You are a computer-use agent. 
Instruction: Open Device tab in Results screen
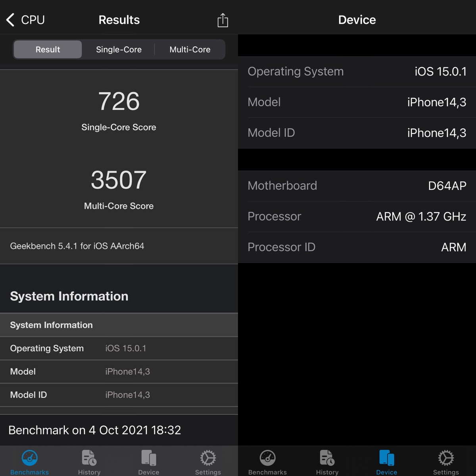pyautogui.click(x=149, y=462)
